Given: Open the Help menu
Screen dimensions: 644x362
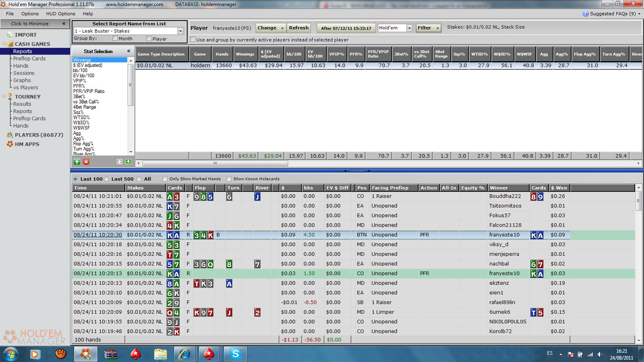Looking at the screenshot, I should 88,14.
